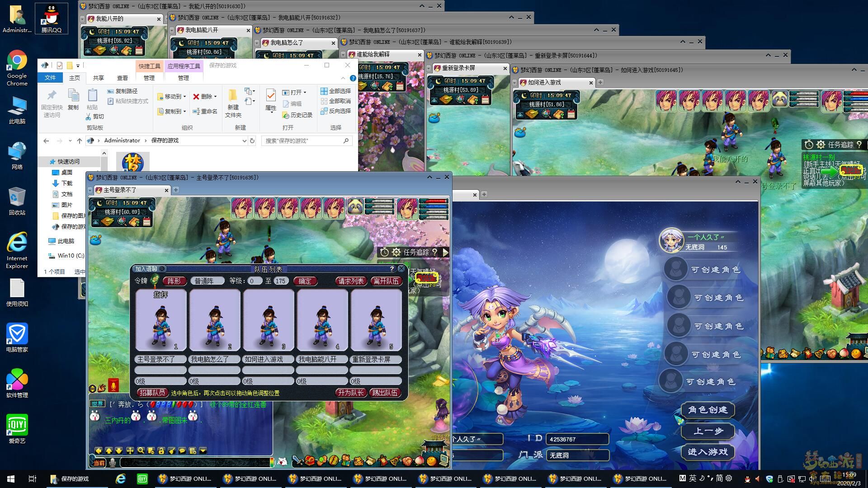Click the chat text input box

coord(194,463)
